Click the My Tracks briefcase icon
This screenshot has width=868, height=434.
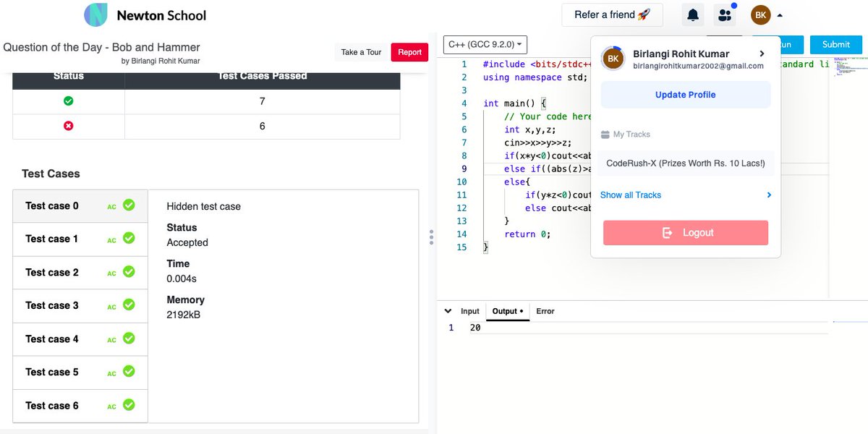[x=605, y=135]
